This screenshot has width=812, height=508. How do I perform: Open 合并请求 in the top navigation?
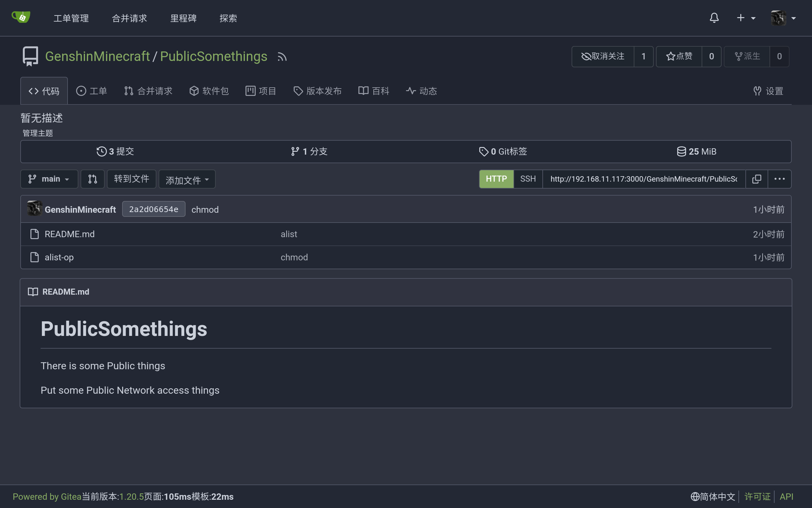tap(129, 18)
